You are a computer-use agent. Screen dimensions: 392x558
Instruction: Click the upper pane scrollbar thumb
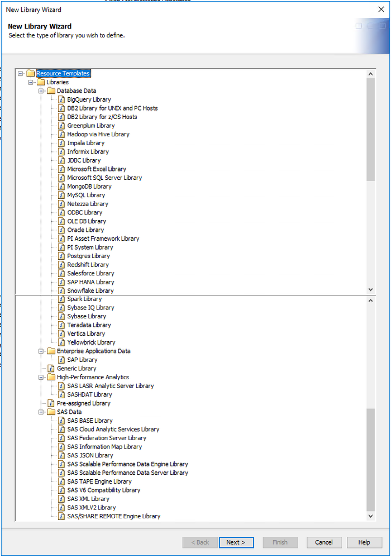[x=371, y=130]
